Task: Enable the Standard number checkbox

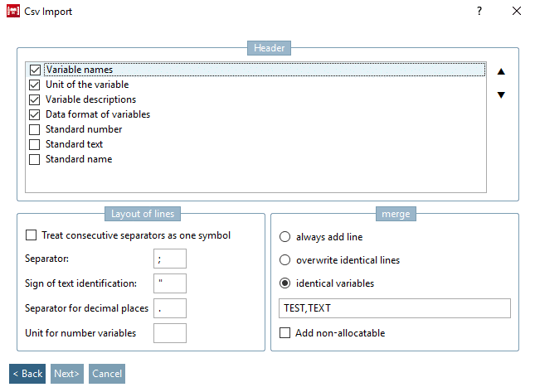Action: click(35, 129)
